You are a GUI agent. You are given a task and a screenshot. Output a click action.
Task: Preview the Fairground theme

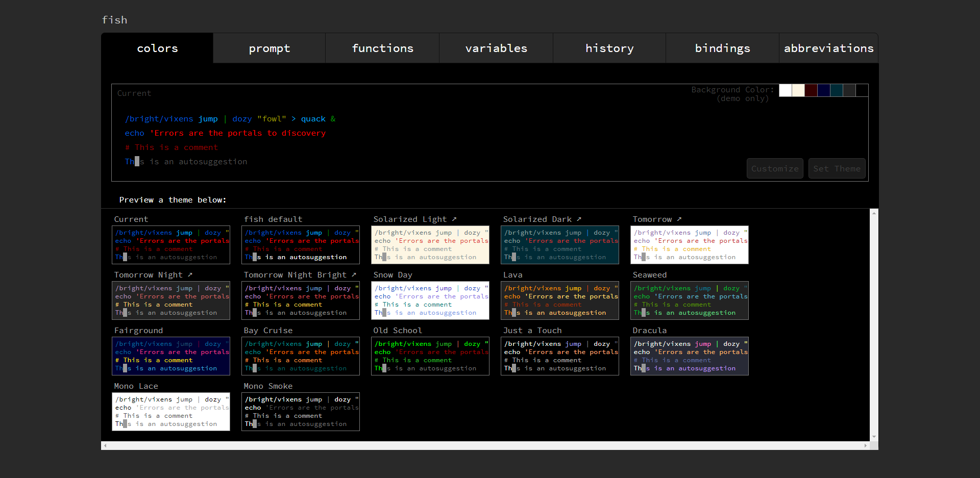171,356
